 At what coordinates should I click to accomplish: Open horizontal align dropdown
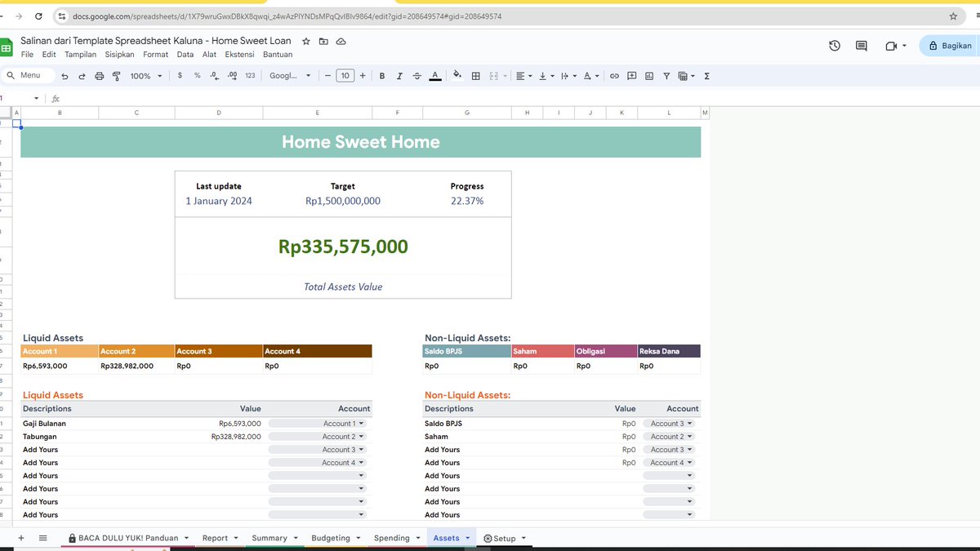pos(523,76)
